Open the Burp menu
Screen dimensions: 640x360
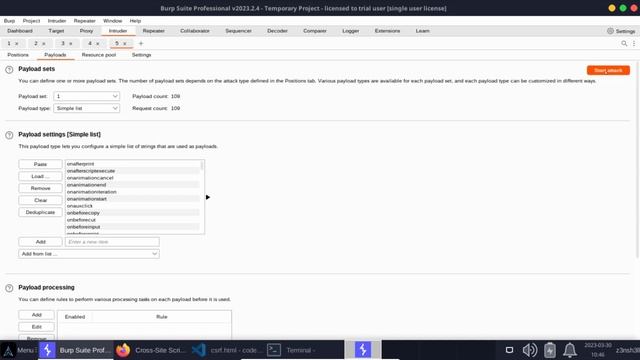(9, 21)
